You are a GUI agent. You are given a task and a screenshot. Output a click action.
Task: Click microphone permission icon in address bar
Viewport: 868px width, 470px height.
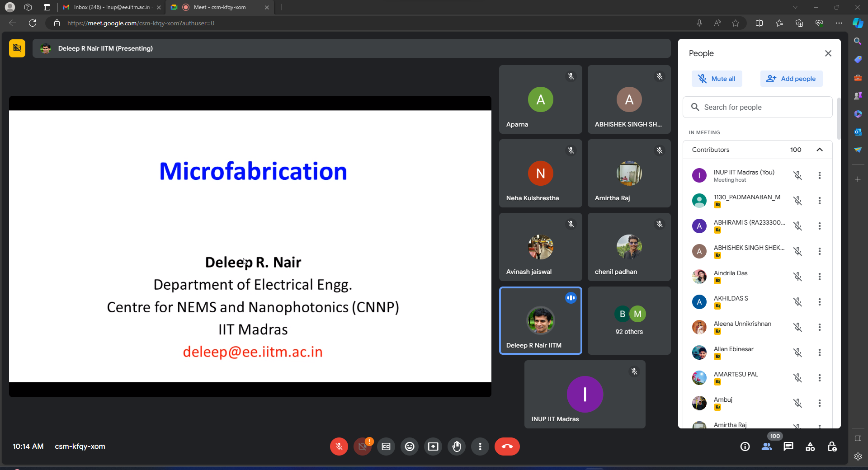[x=699, y=23]
